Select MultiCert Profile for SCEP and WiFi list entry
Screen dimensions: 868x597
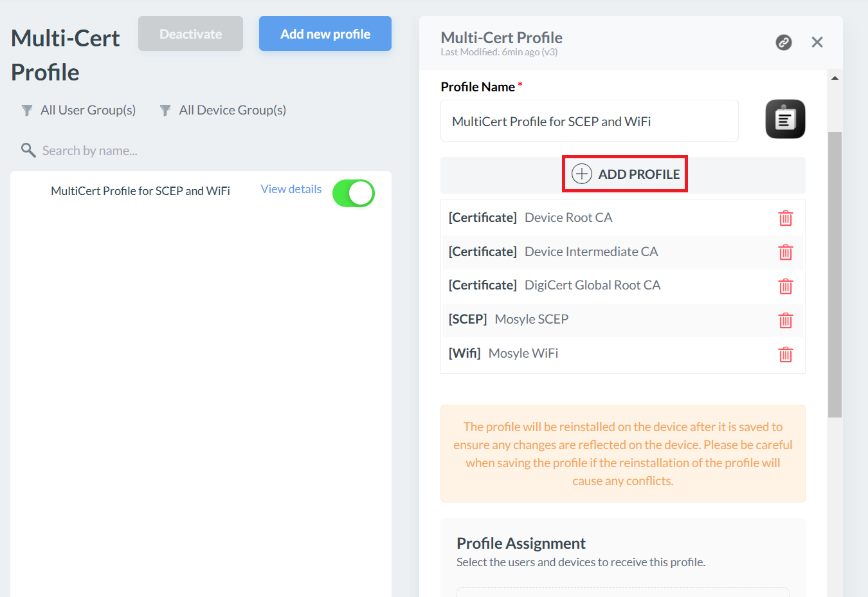click(140, 191)
